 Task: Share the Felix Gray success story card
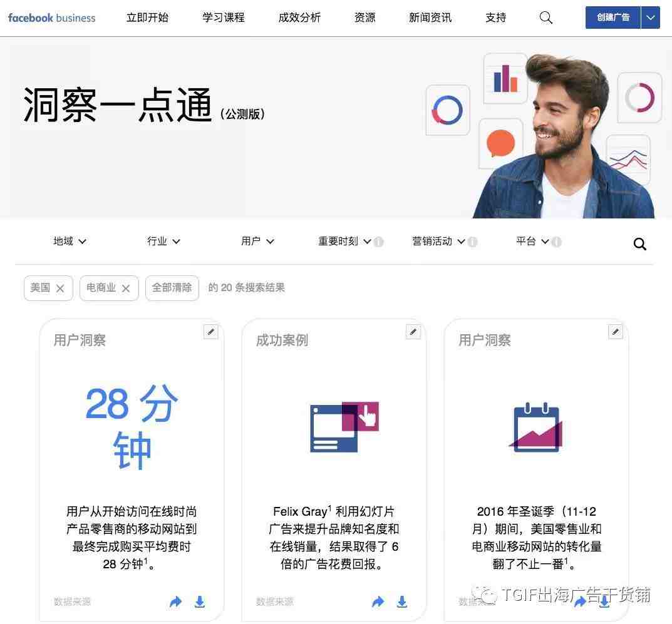click(x=378, y=601)
